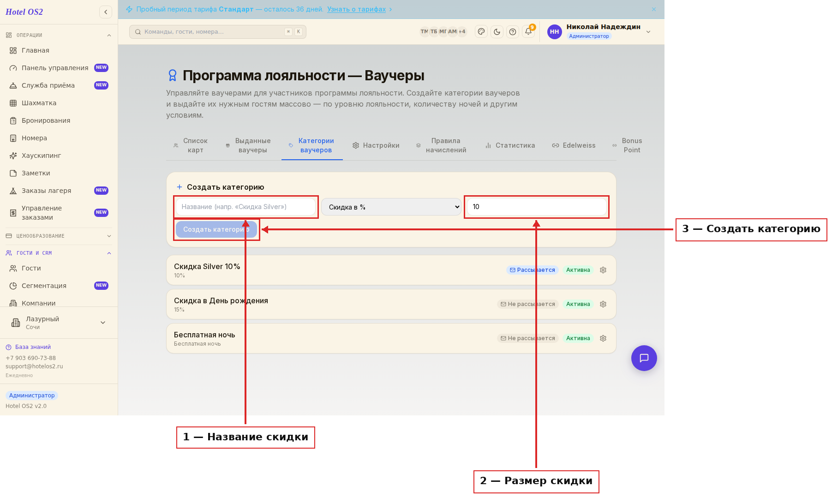The height and width of the screenshot is (504, 838).
Task: Switch to the Список карт tab
Action: pyautogui.click(x=190, y=145)
